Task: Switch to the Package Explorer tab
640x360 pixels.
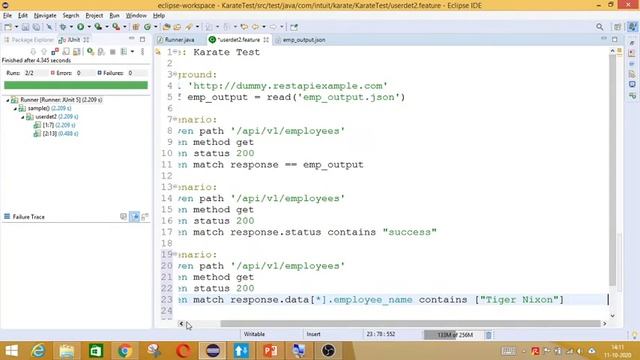Action: click(29, 40)
